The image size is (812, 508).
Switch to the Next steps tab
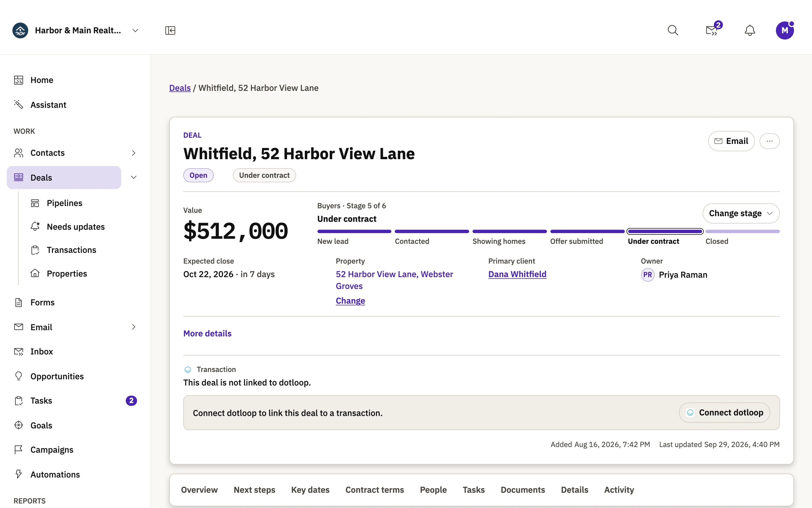(254, 490)
